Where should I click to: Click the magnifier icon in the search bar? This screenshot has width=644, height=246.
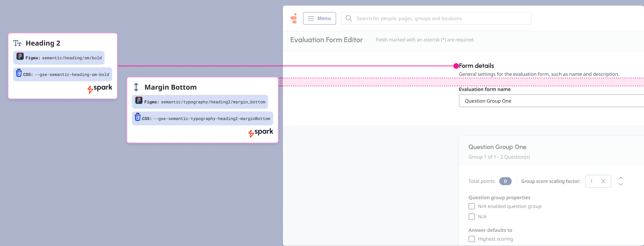point(349,18)
